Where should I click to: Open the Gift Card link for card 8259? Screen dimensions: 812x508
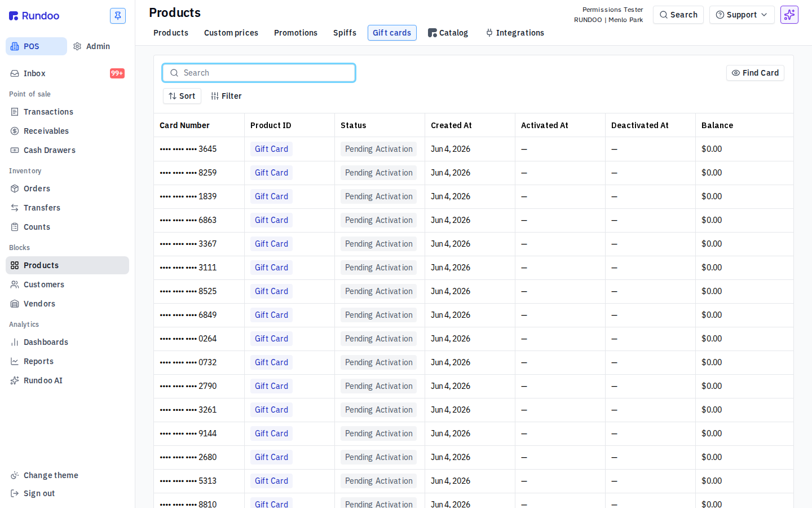(x=271, y=173)
